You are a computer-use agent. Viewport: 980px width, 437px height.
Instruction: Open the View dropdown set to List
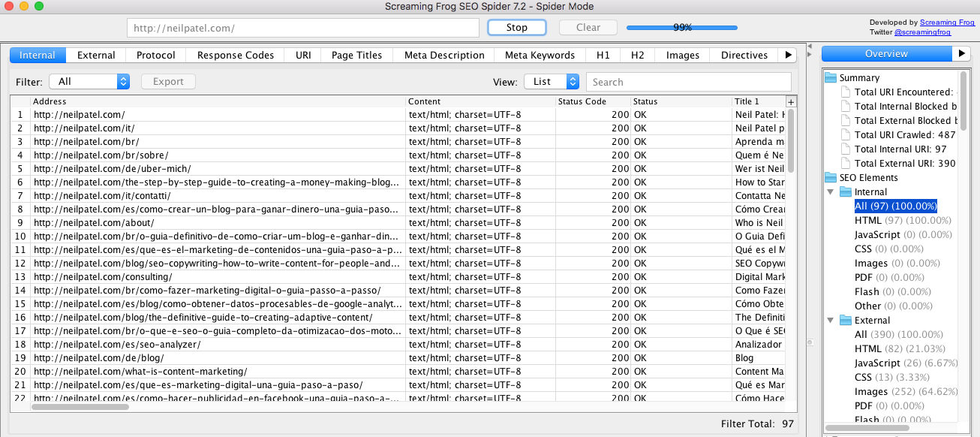pos(552,82)
